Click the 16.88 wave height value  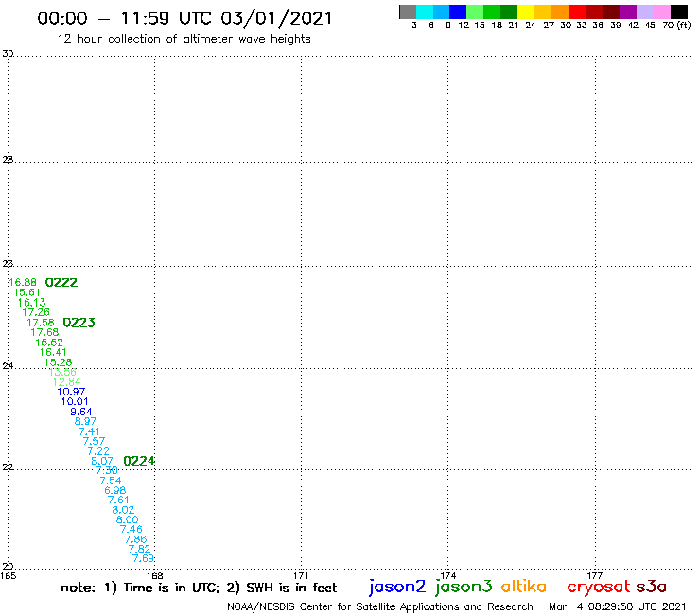23,282
